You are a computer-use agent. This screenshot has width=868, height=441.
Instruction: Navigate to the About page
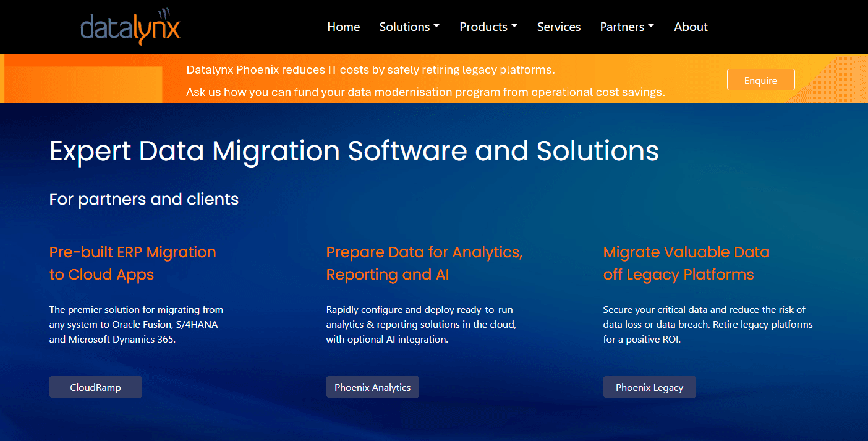coord(691,27)
